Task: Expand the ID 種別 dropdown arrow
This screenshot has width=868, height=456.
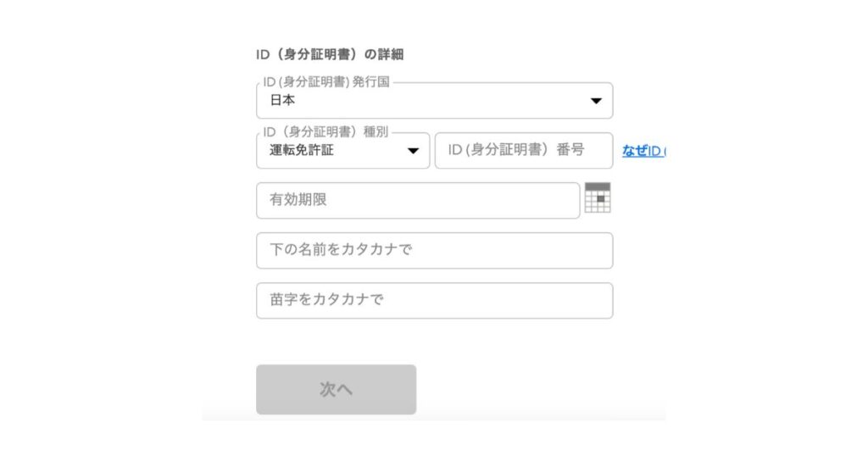Action: point(413,151)
